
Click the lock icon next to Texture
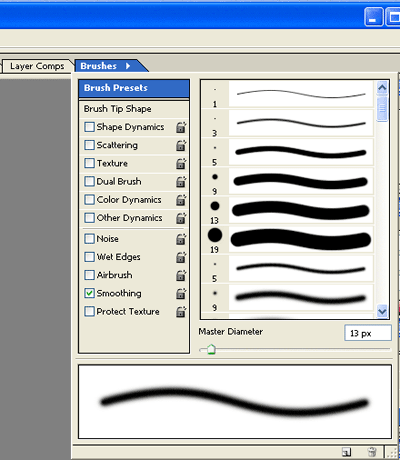(181, 163)
